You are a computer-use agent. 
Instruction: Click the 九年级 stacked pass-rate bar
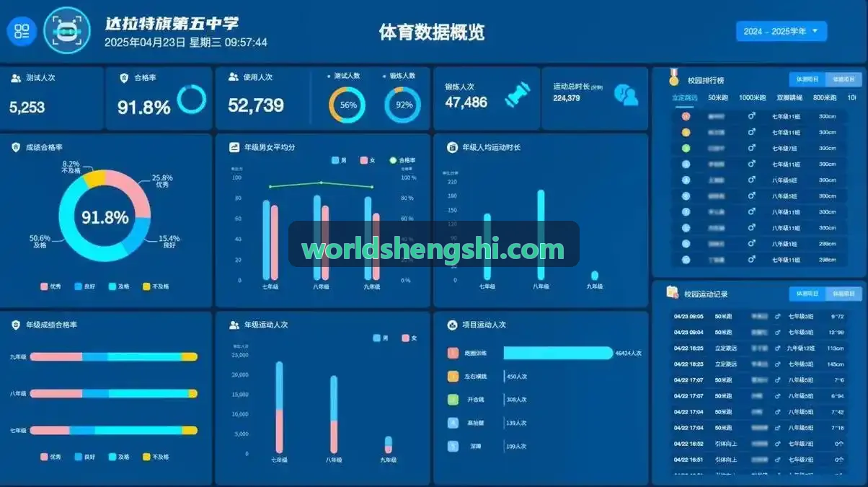(x=114, y=356)
